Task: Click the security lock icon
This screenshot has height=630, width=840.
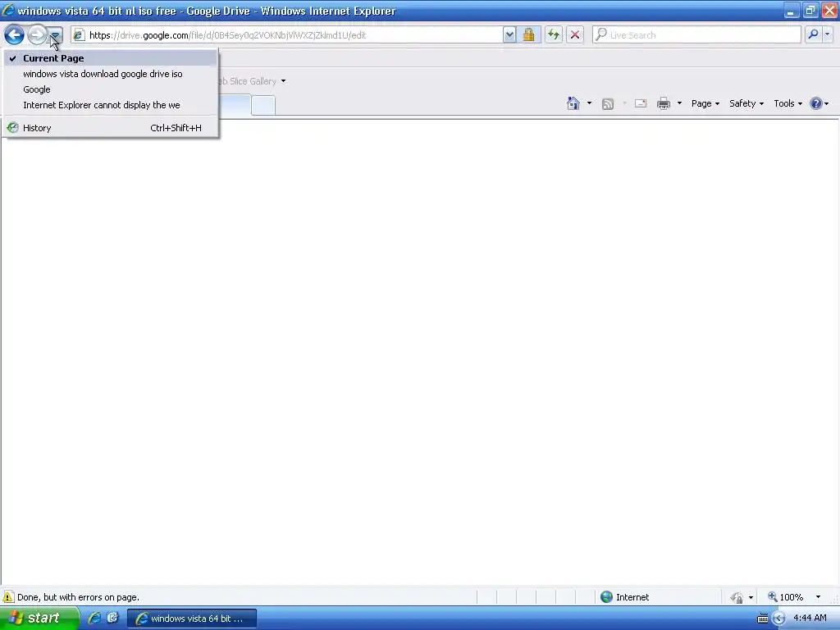Action: [529, 35]
